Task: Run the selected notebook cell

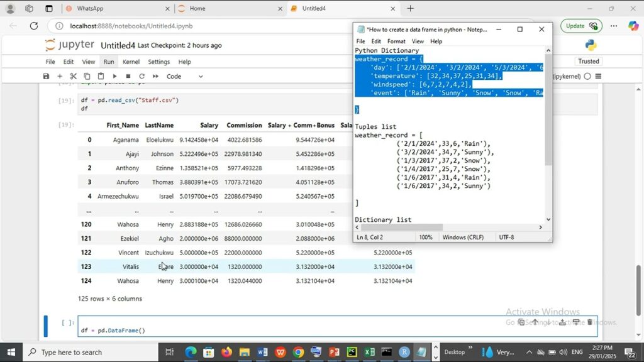Action: tap(114, 76)
